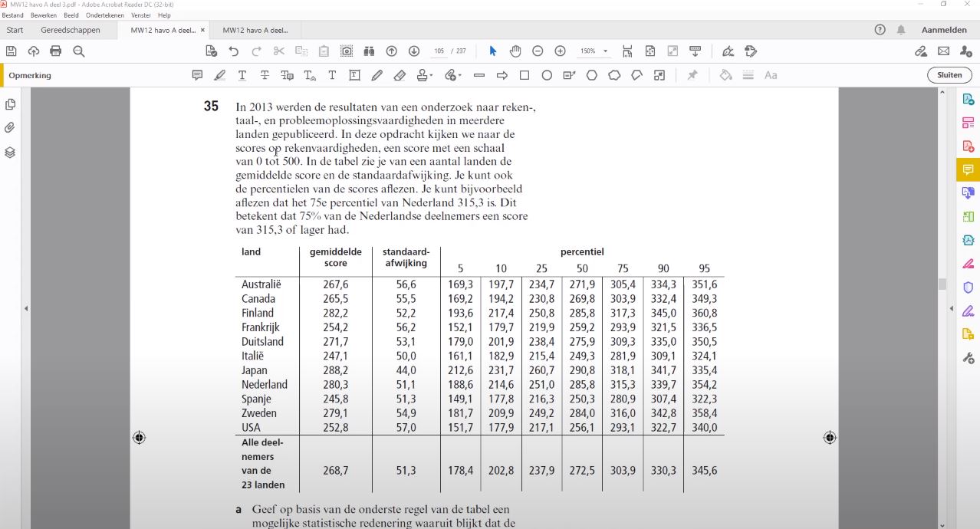
Task: Click the Sluiten button
Action: (x=949, y=75)
